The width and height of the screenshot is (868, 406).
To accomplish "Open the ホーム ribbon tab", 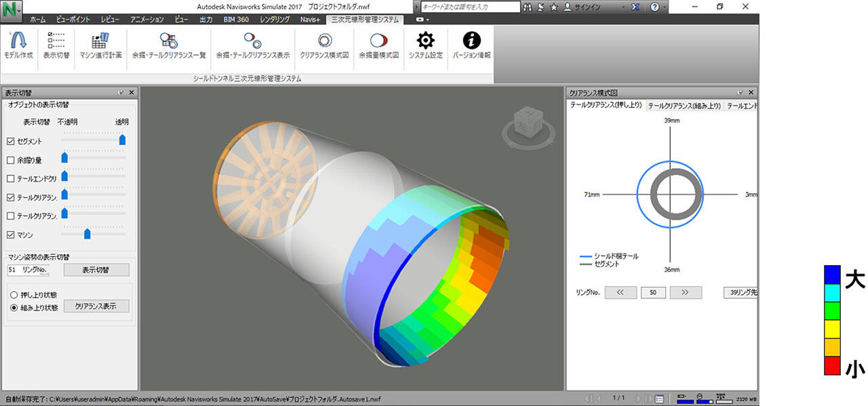I will coord(37,20).
